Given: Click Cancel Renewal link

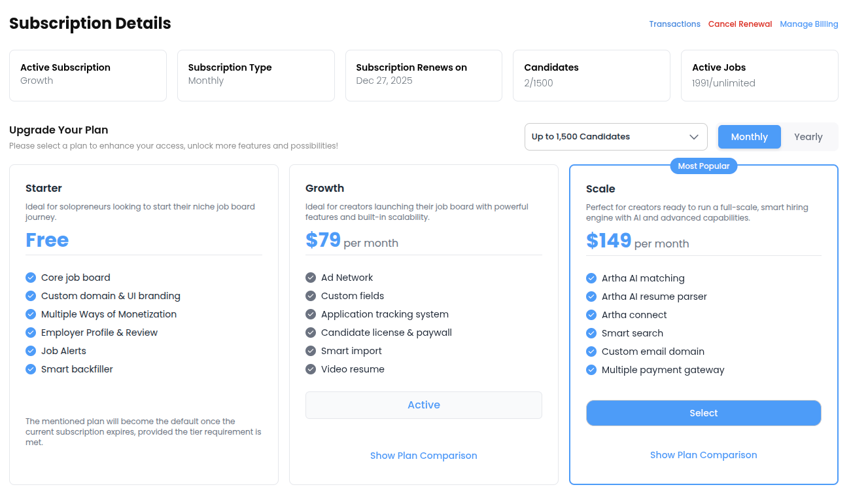Looking at the screenshot, I should (x=740, y=24).
